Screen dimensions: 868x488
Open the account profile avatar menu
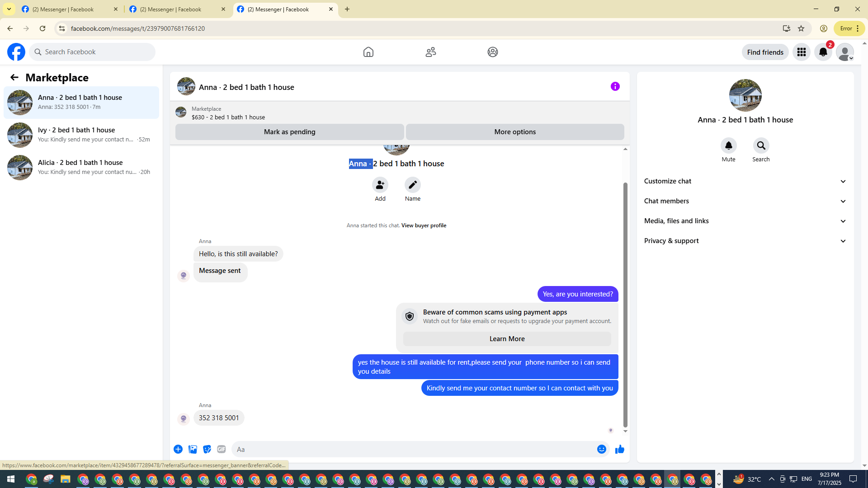tap(845, 52)
